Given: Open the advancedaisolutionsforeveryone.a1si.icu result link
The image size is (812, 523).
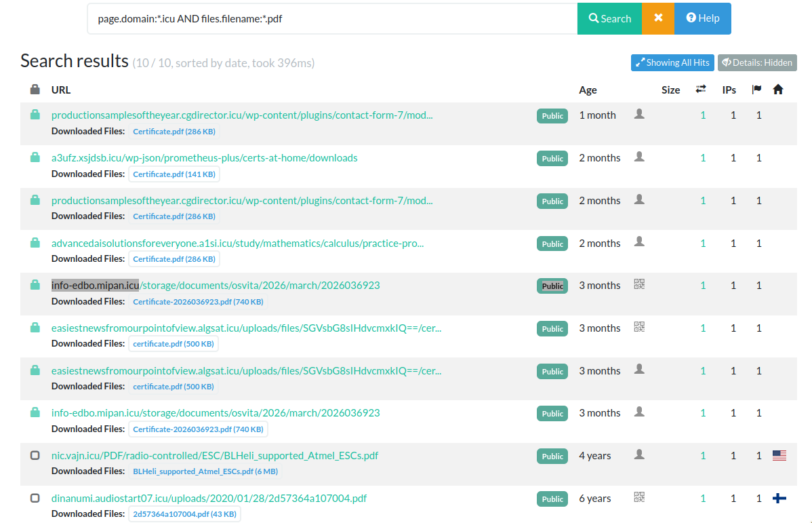Looking at the screenshot, I should coord(237,243).
